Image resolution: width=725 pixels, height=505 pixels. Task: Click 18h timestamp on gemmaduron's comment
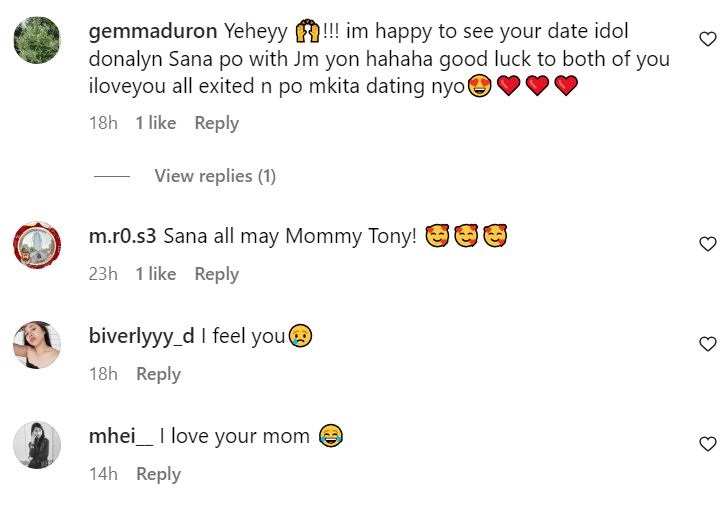click(x=103, y=123)
